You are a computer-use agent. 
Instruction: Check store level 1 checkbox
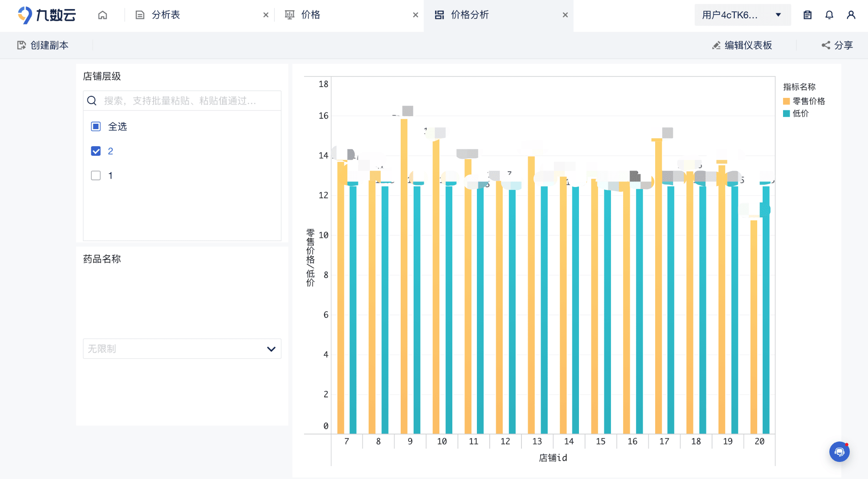(x=96, y=175)
